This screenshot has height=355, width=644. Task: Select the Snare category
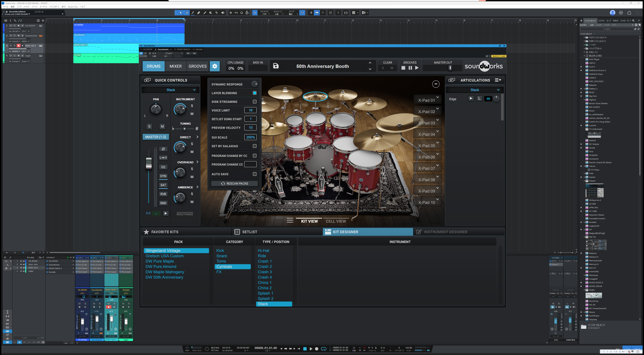221,256
